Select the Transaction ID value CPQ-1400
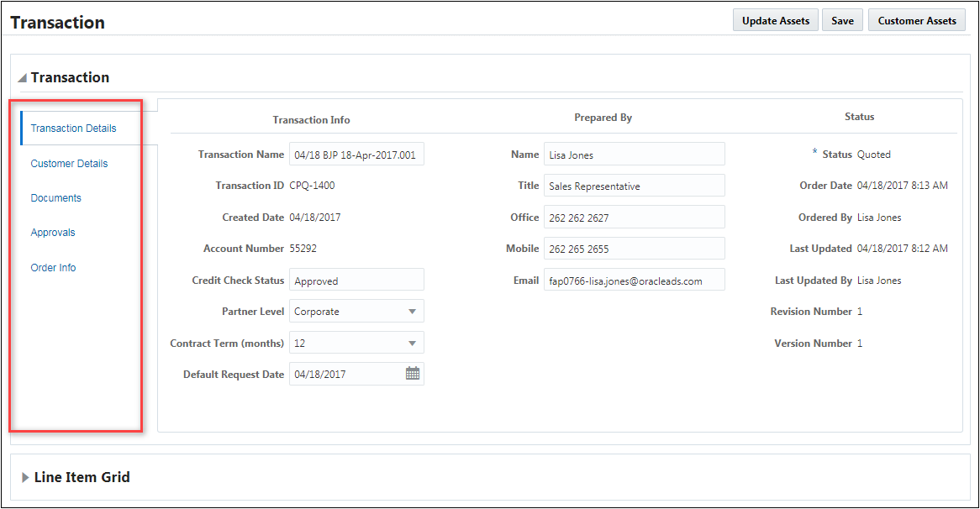 point(312,186)
